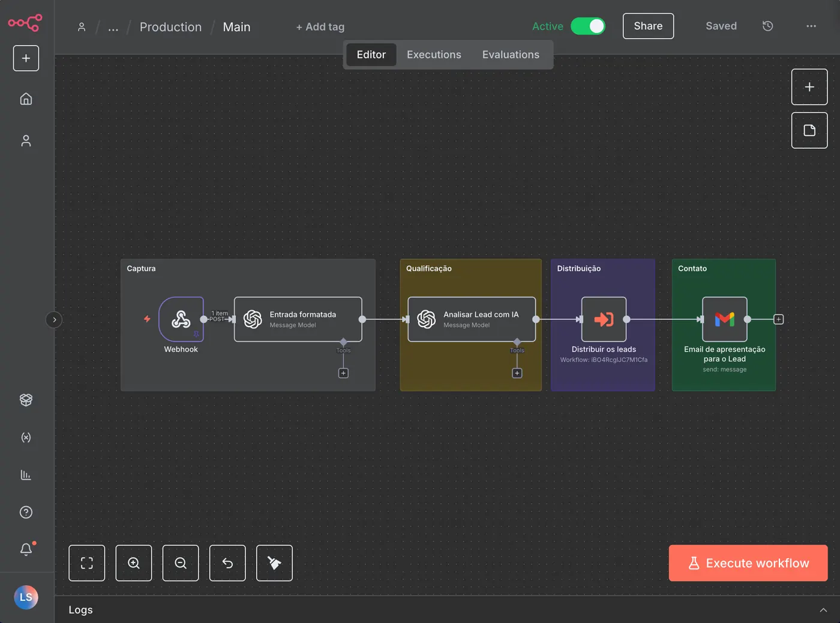The height and width of the screenshot is (623, 840).
Task: Expand breadcrumb ellipsis path
Action: [x=113, y=27]
